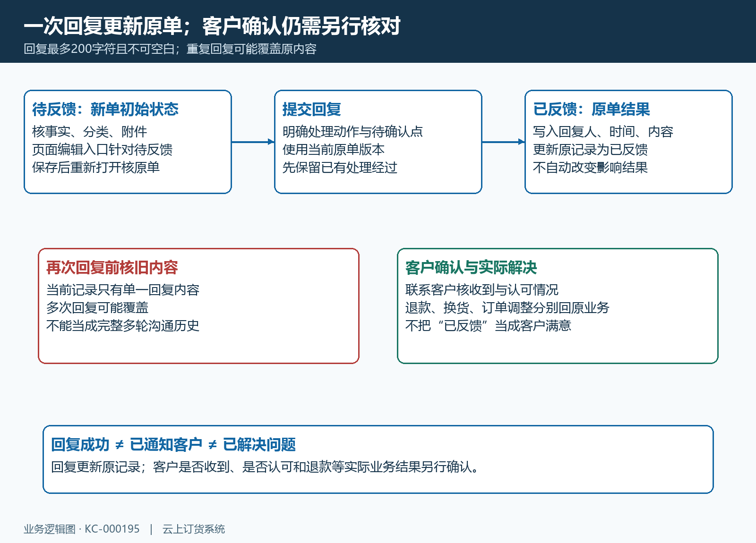
Task: Click the subtitle '回复最多200字符且不可空白'
Action: (x=99, y=49)
